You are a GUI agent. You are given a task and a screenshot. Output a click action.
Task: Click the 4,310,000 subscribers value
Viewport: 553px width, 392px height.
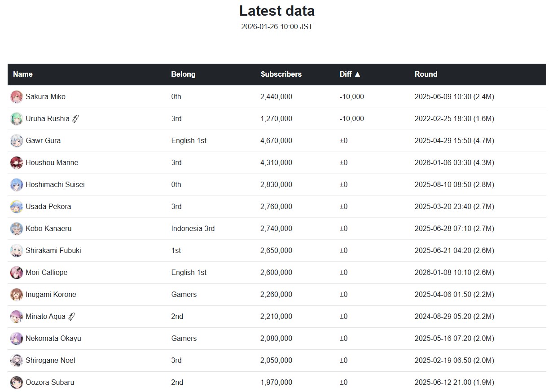[276, 163]
